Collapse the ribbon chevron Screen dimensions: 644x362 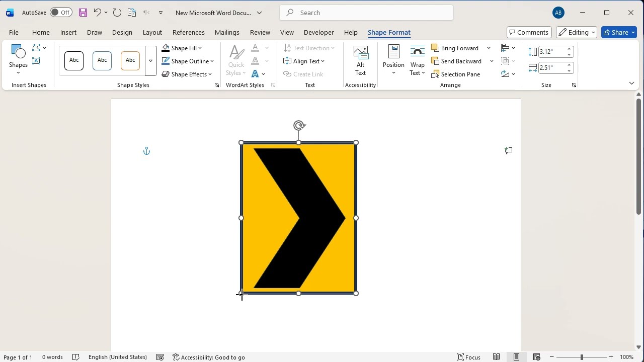(x=631, y=83)
